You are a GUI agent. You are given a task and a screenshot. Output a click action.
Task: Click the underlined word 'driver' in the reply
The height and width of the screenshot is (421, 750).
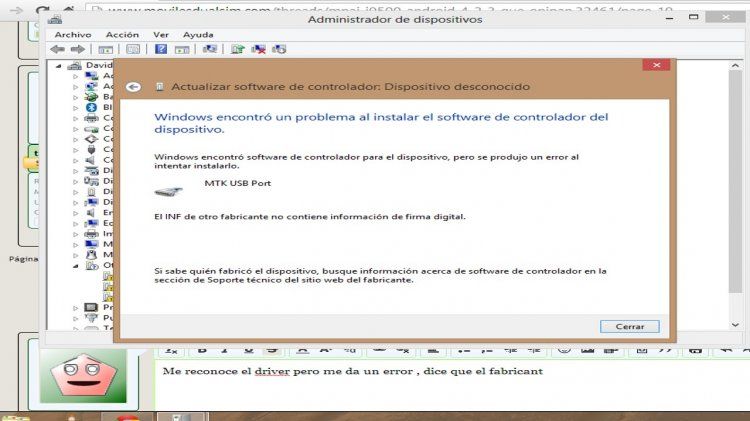coord(272,371)
